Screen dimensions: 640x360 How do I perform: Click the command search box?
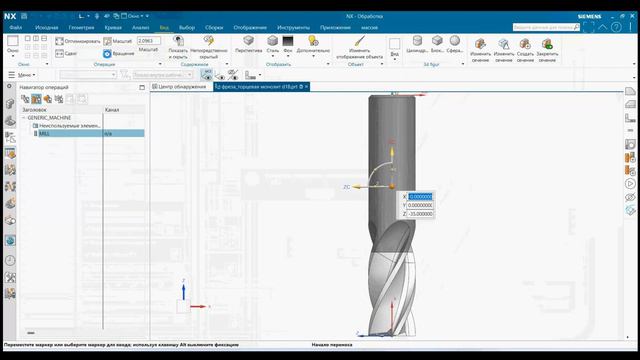[546, 27]
